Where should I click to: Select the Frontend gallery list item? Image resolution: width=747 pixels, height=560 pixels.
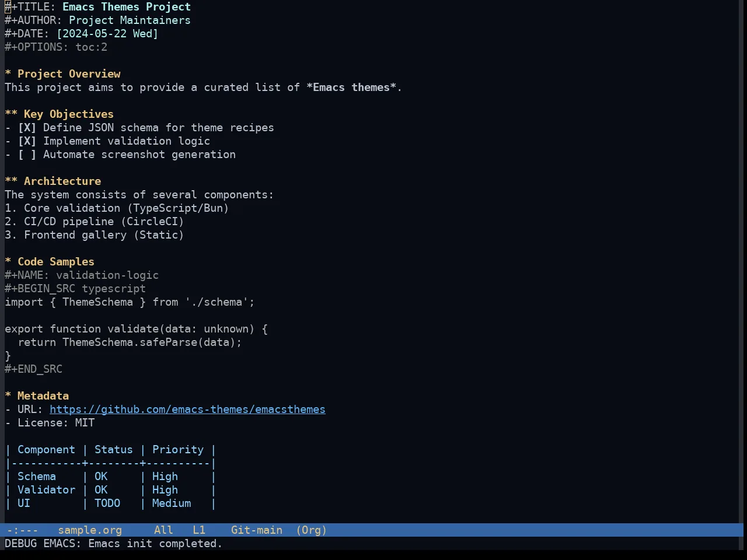(x=95, y=235)
